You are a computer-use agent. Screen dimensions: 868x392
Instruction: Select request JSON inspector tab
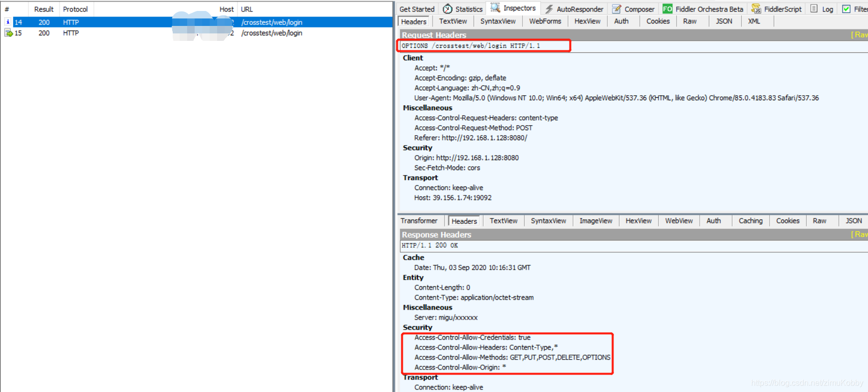(724, 21)
